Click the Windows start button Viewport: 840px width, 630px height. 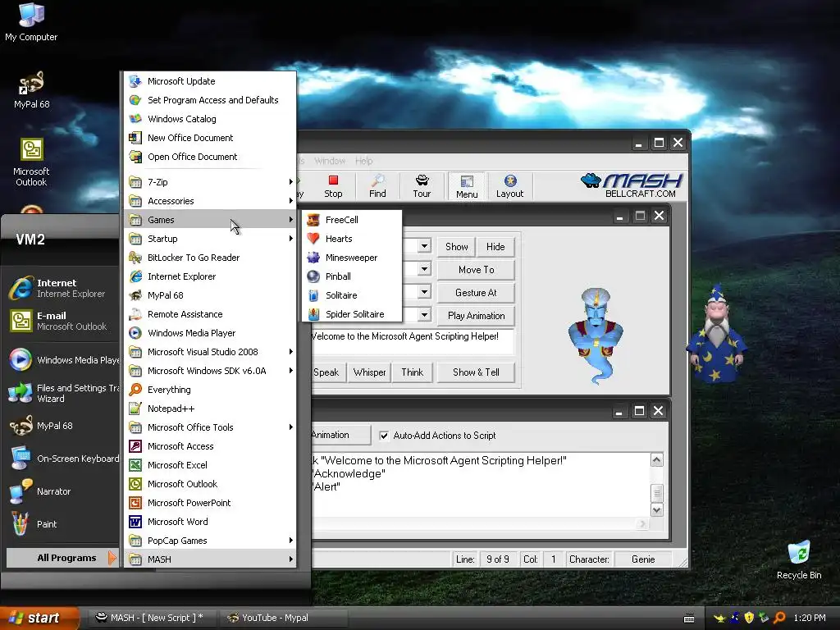click(39, 618)
